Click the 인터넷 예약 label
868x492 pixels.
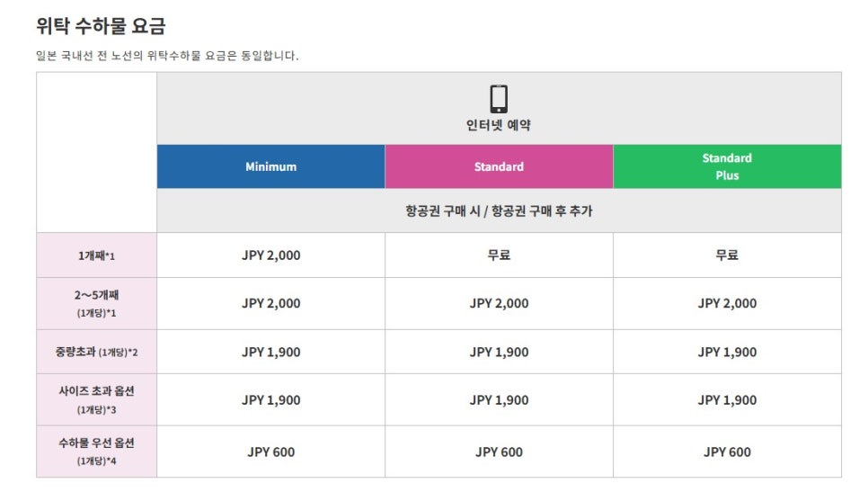tap(499, 125)
